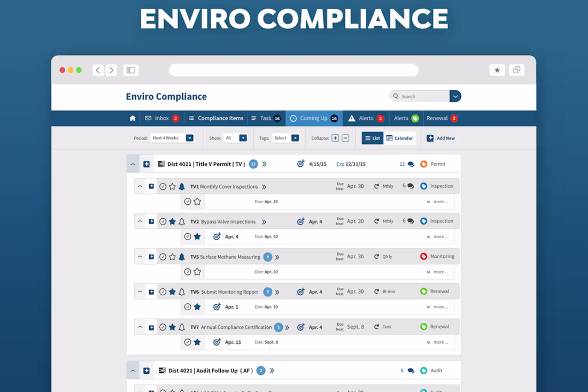
Task: Open the Inbox tab
Action: [x=161, y=118]
